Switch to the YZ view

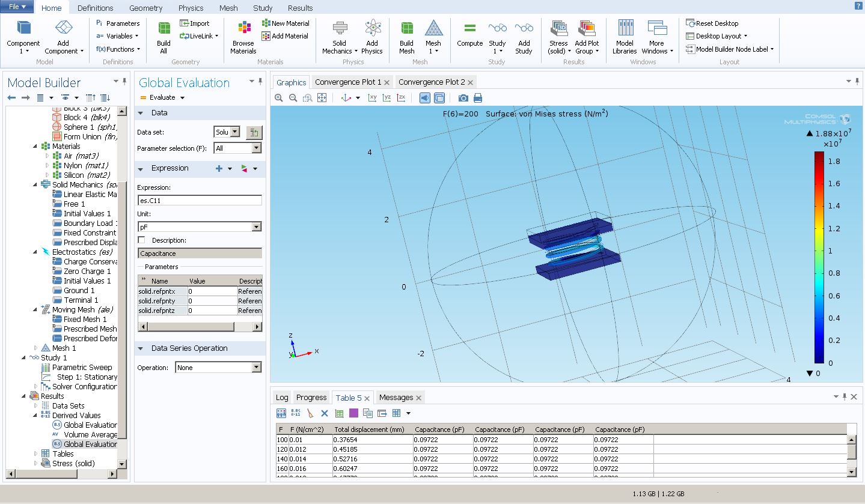pos(387,98)
